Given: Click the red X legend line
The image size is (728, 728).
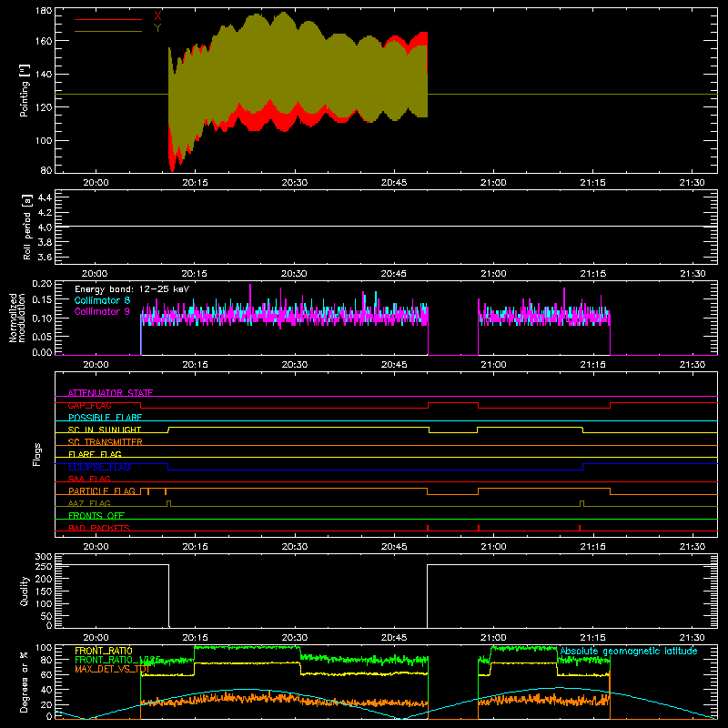Looking at the screenshot, I should [108, 19].
